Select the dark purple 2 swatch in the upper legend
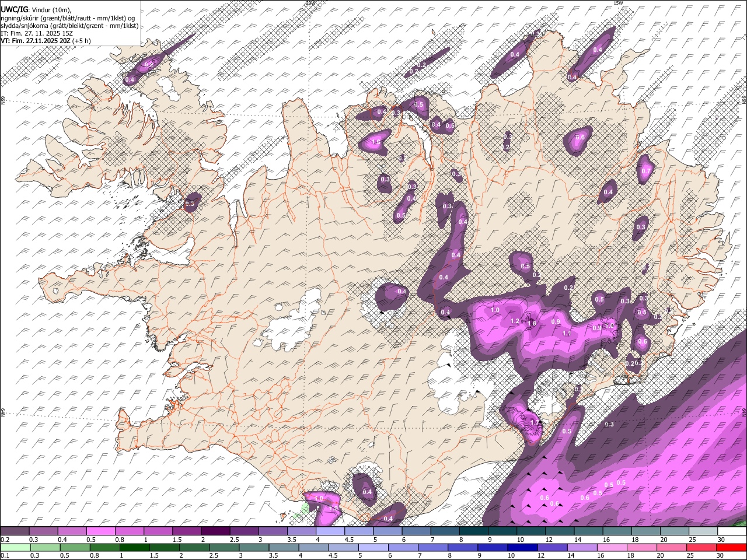Viewport: 747px width, 560px height. pyautogui.click(x=215, y=531)
